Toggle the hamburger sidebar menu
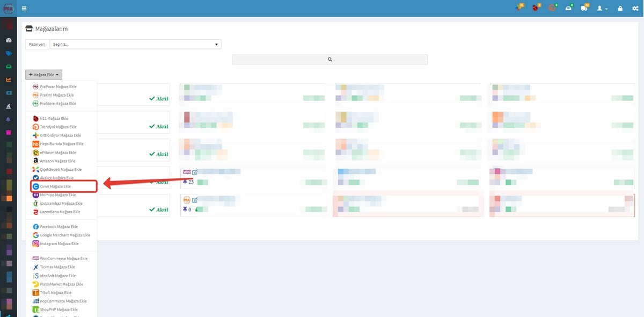The image size is (644, 317). [24, 9]
